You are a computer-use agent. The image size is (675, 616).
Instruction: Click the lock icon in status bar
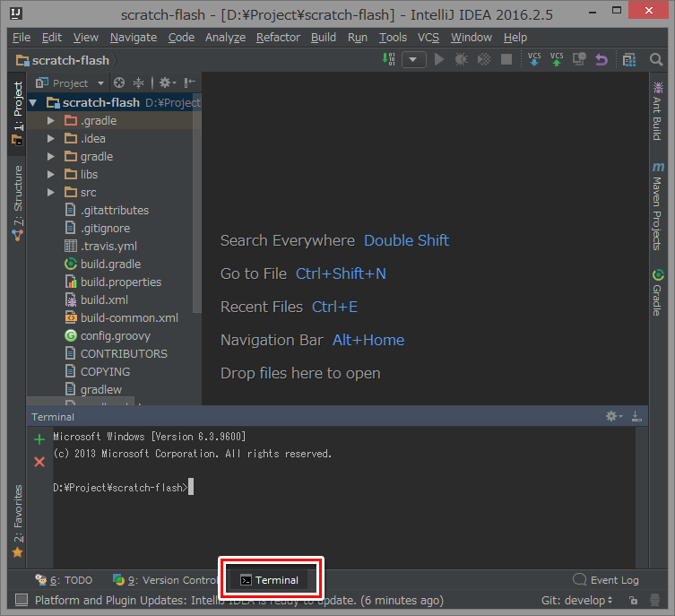coord(633,600)
